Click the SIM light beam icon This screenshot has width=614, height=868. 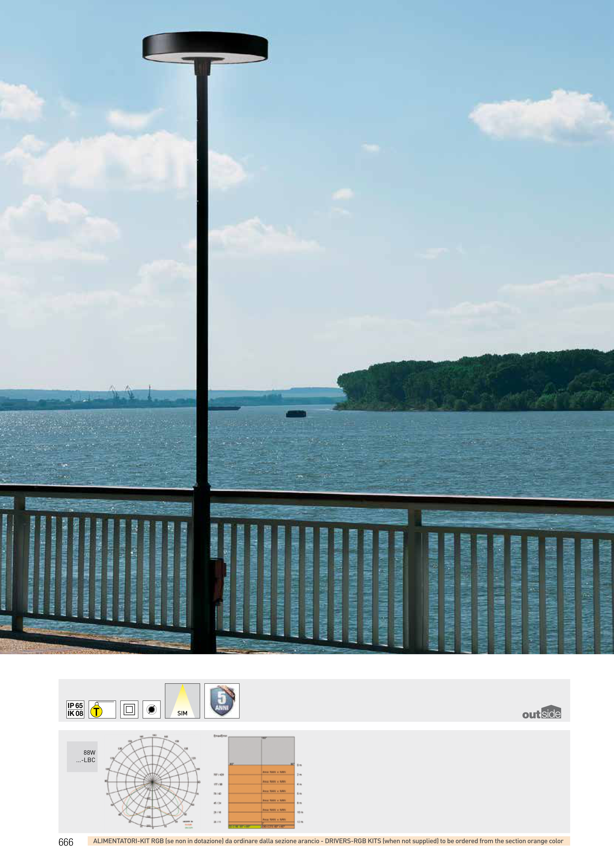(182, 701)
